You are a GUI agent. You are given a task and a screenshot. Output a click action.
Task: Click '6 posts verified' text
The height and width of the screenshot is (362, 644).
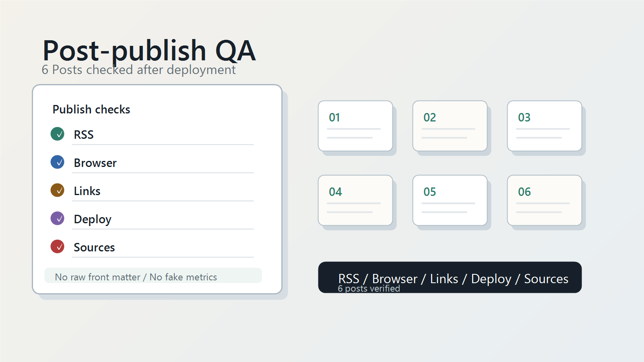369,289
